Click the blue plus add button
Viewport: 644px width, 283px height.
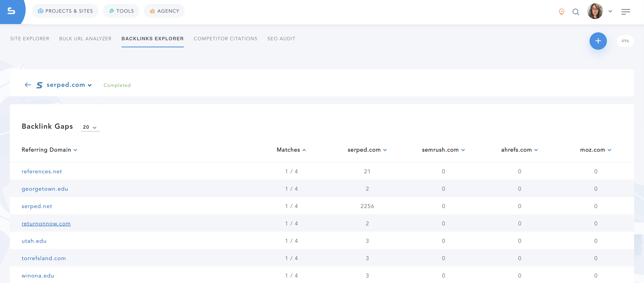(x=598, y=41)
